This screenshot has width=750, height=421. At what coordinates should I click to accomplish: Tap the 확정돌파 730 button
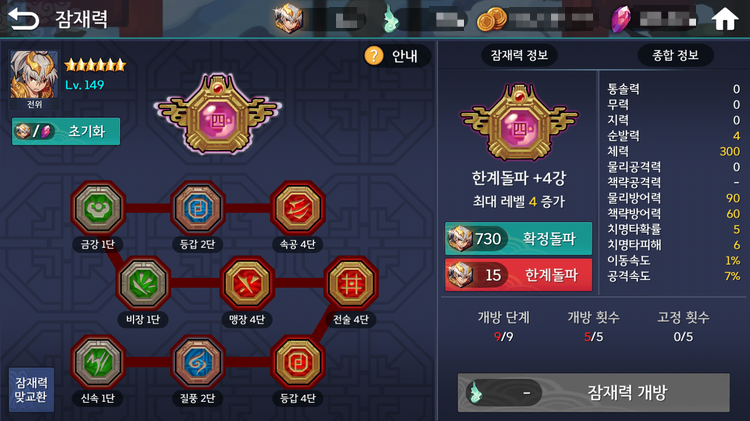(x=518, y=238)
